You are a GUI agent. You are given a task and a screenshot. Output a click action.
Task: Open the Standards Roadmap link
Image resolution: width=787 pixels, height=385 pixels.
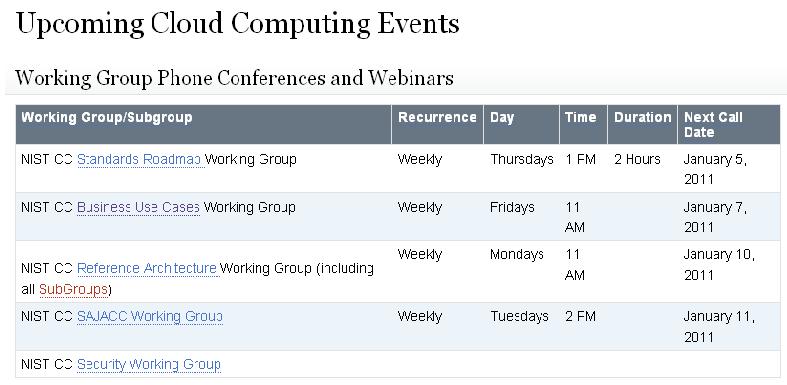[140, 160]
